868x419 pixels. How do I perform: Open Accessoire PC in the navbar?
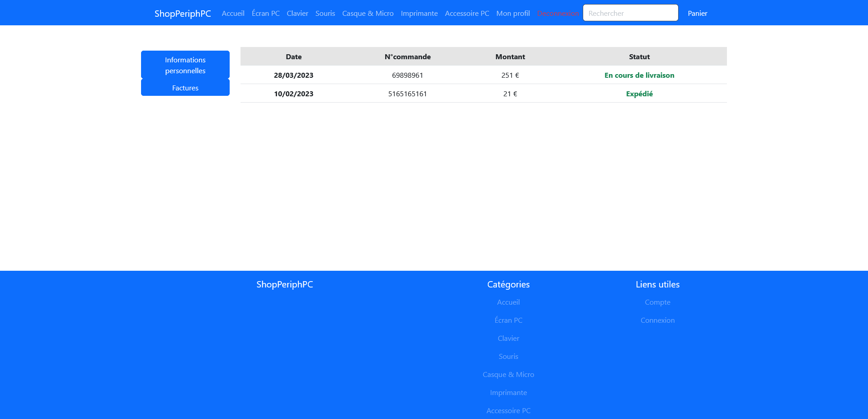(x=467, y=14)
